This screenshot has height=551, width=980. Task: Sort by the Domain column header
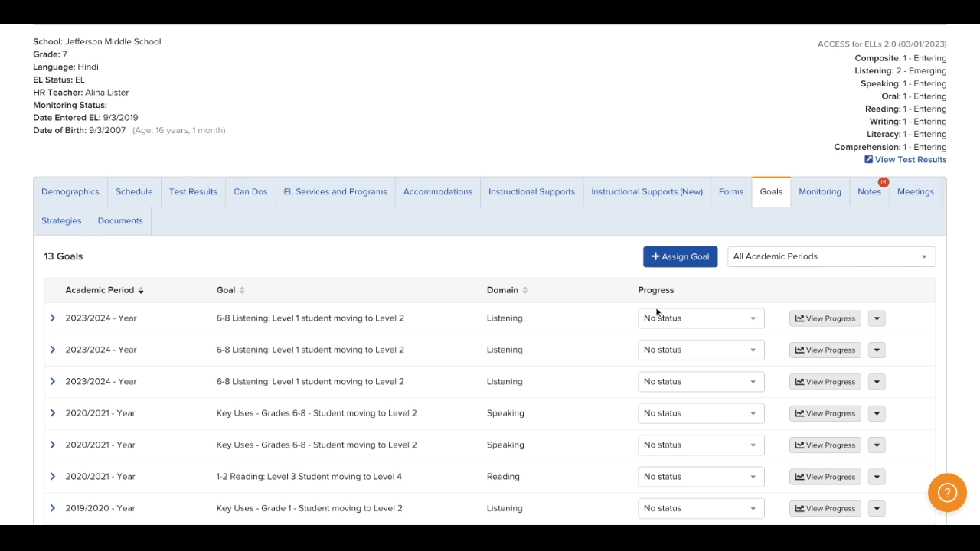(507, 290)
